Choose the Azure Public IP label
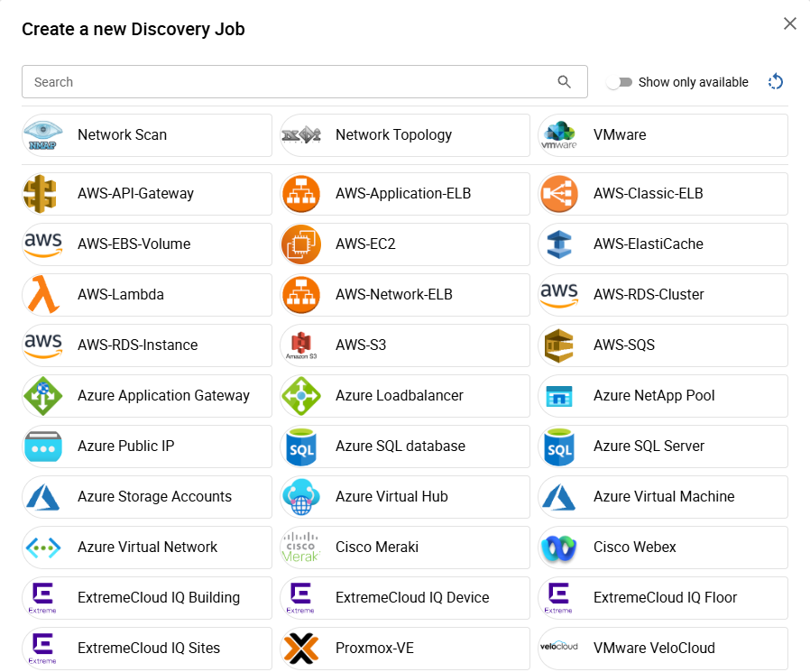 tap(126, 446)
